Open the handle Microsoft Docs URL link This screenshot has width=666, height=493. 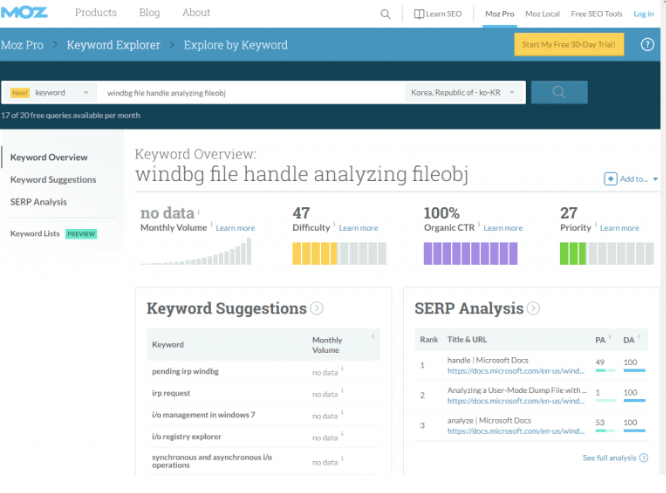[x=516, y=371]
